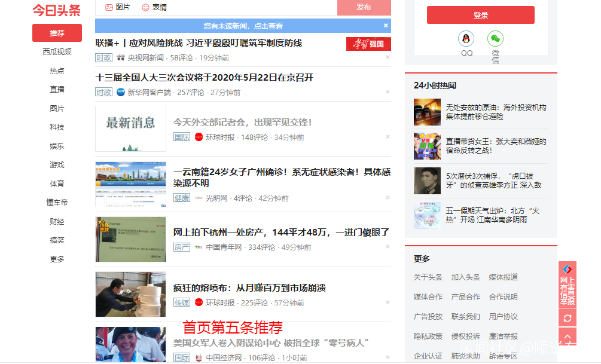601x364 pixels.
Task: Open the 网上拍下杭州一处房产 headline
Action: pyautogui.click(x=281, y=233)
